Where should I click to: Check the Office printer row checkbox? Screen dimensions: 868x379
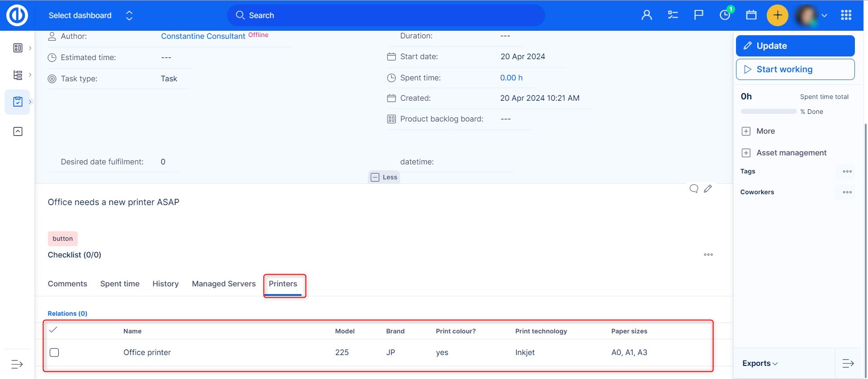[54, 352]
